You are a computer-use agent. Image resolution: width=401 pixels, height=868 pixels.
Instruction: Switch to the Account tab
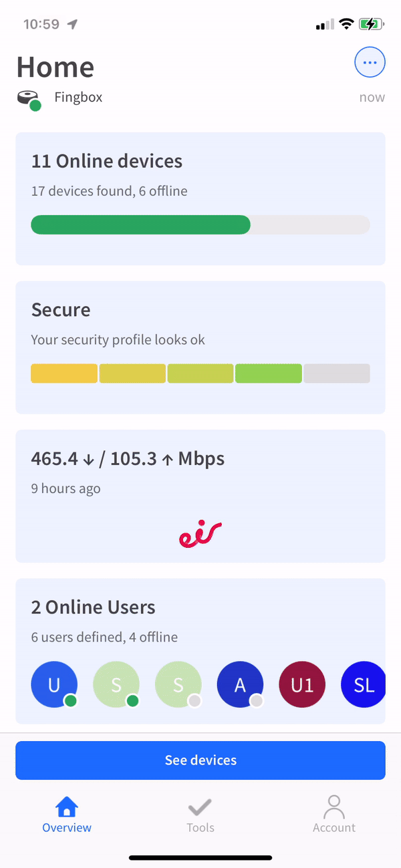click(333, 815)
